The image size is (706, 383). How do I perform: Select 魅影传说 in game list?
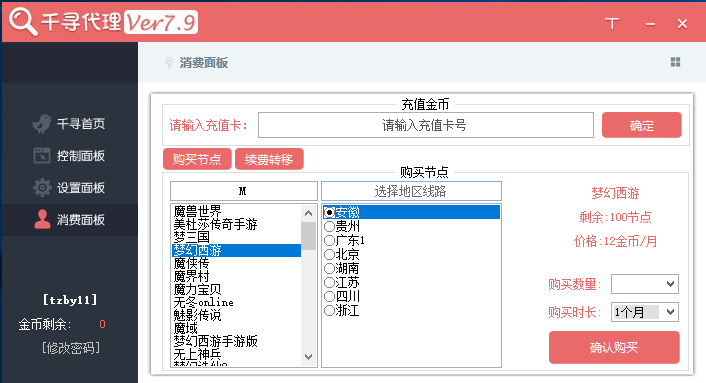[236, 315]
